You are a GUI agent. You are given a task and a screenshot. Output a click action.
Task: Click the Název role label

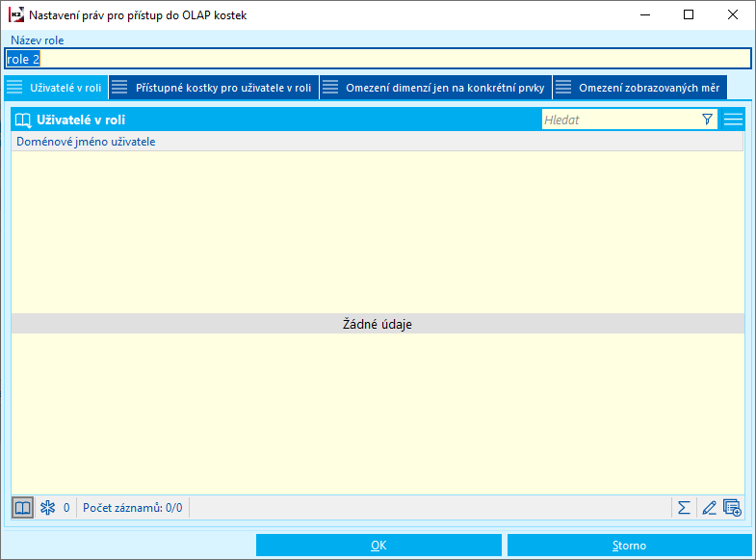point(38,40)
